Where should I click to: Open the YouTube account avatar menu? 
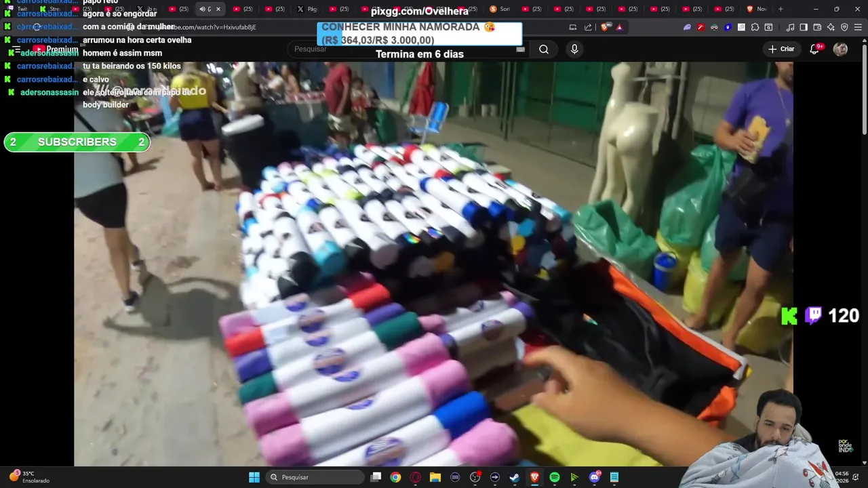point(840,49)
